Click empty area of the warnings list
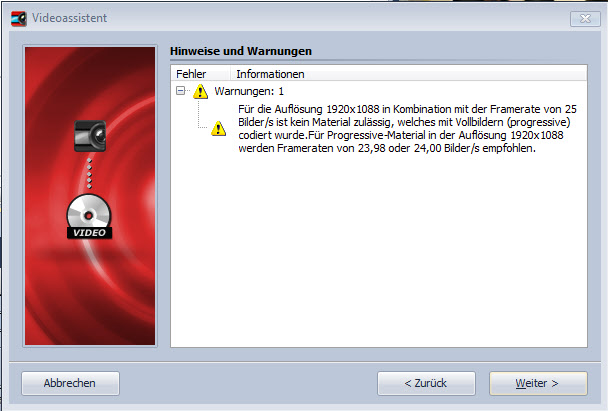 coord(378,260)
